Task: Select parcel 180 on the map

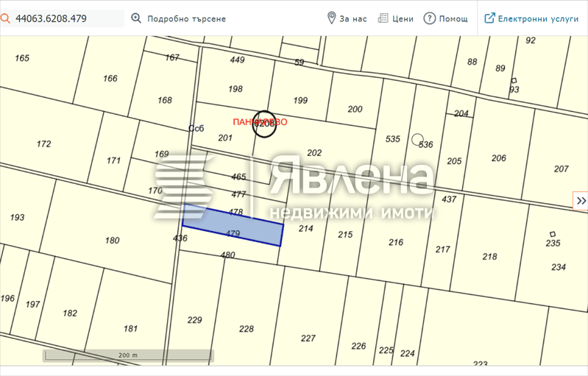Action: [x=112, y=240]
